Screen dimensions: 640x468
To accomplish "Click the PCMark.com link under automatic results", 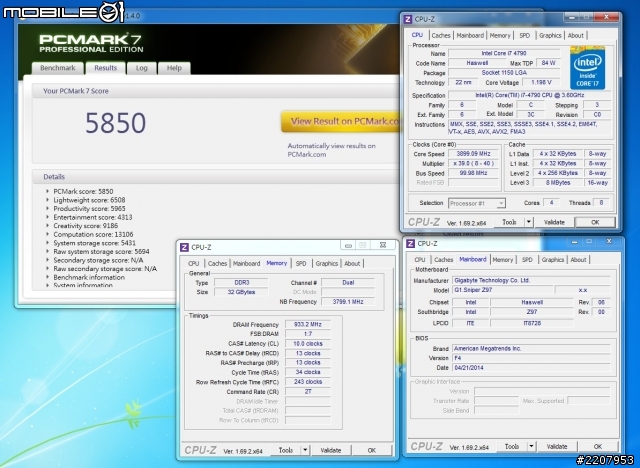I will (x=307, y=154).
